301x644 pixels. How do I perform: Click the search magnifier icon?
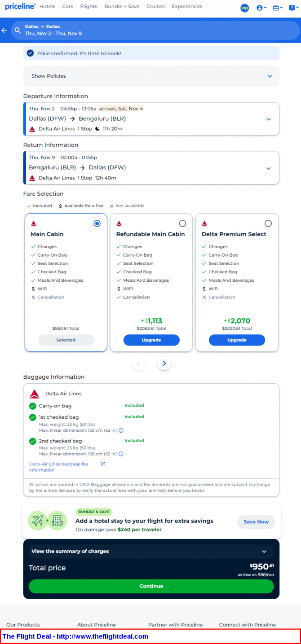pos(18,30)
